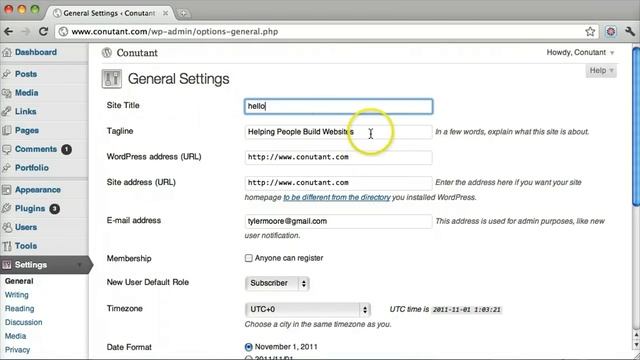
Task: Go to Media settings submenu
Action: 16,336
